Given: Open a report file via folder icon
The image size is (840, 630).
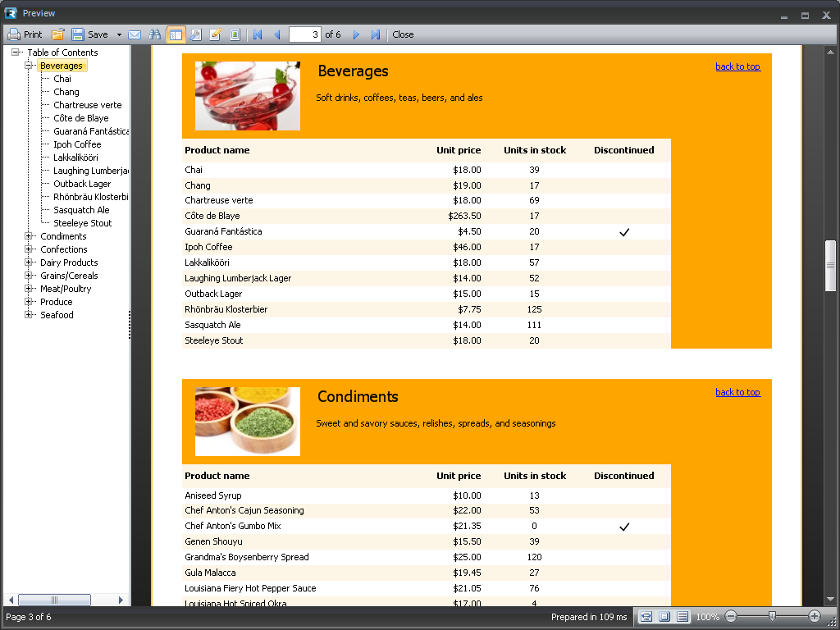Looking at the screenshot, I should pyautogui.click(x=58, y=34).
